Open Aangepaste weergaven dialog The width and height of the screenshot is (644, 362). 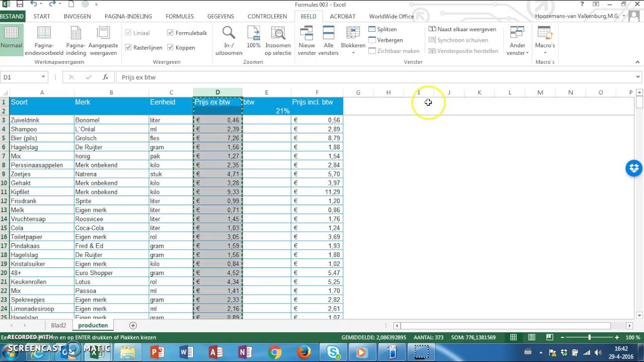[103, 40]
